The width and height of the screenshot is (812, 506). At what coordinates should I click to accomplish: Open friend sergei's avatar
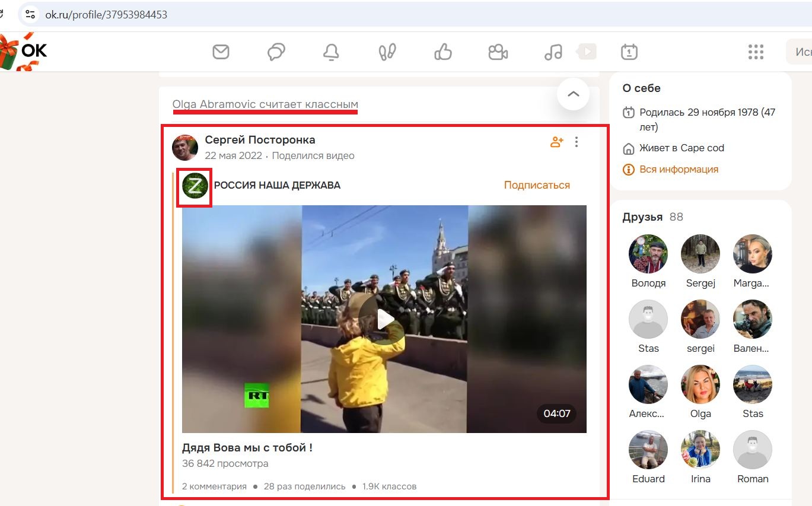pos(700,319)
